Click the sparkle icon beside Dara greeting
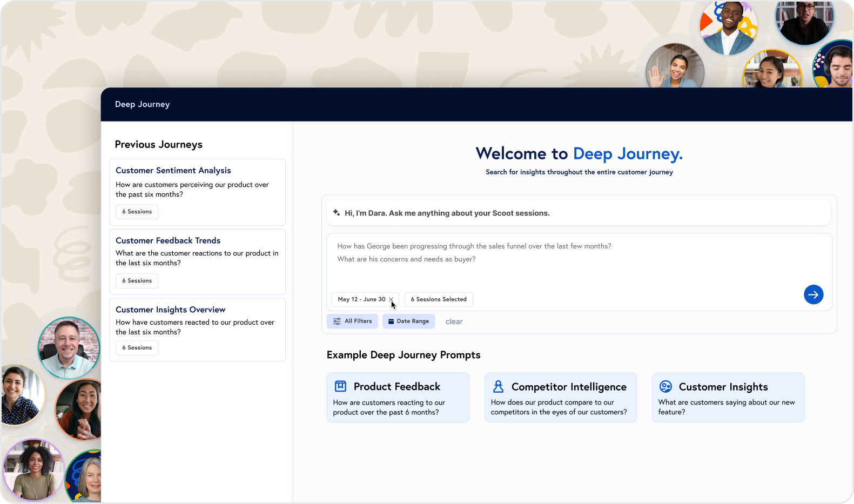 (337, 213)
